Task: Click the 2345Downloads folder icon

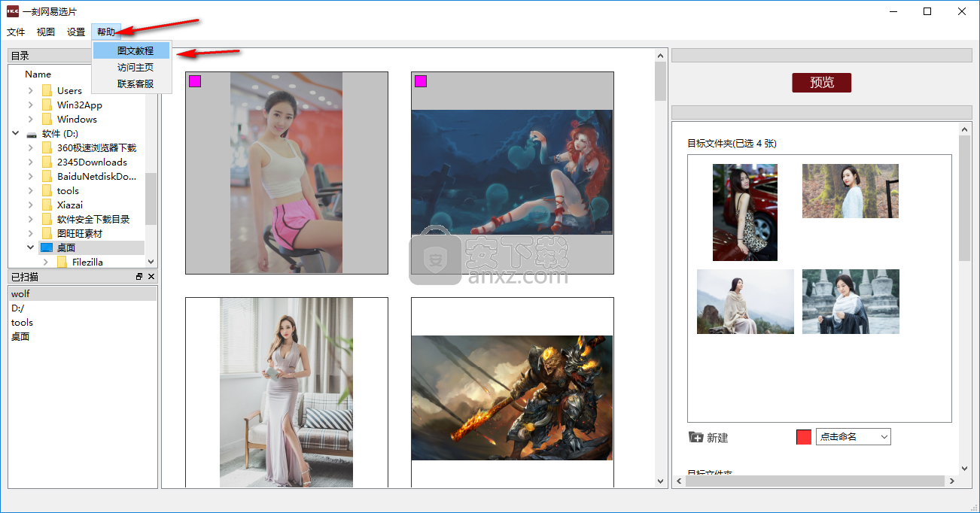Action: tap(47, 162)
